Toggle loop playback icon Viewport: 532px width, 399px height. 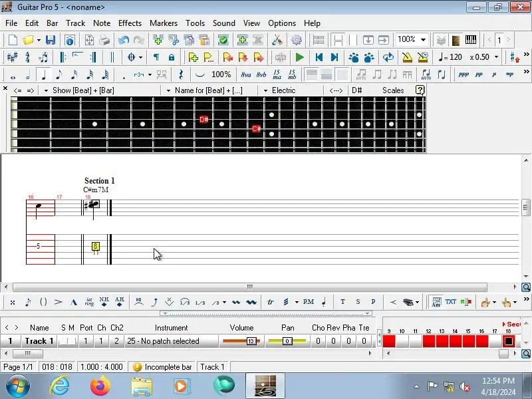click(x=388, y=57)
